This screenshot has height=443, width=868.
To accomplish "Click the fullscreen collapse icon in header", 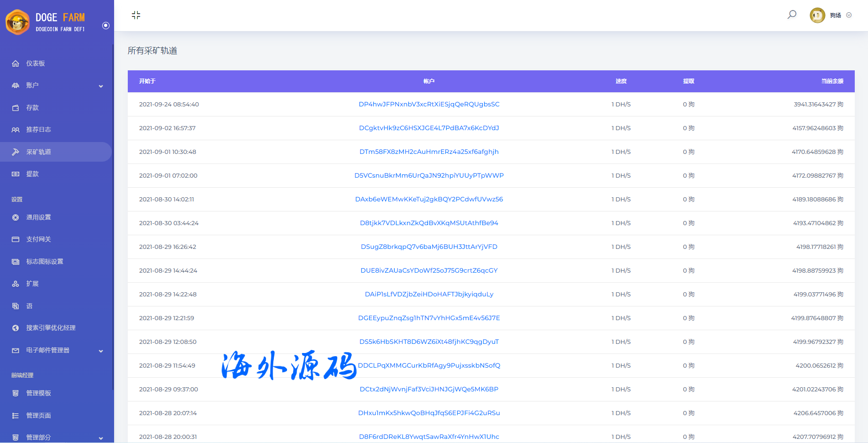I will coord(136,15).
